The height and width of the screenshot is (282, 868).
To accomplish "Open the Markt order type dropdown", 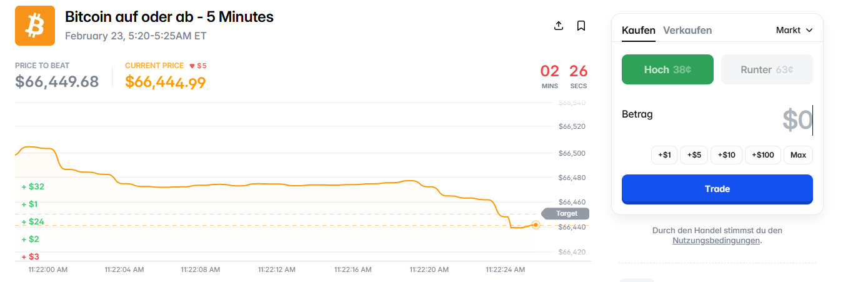I will 794,30.
